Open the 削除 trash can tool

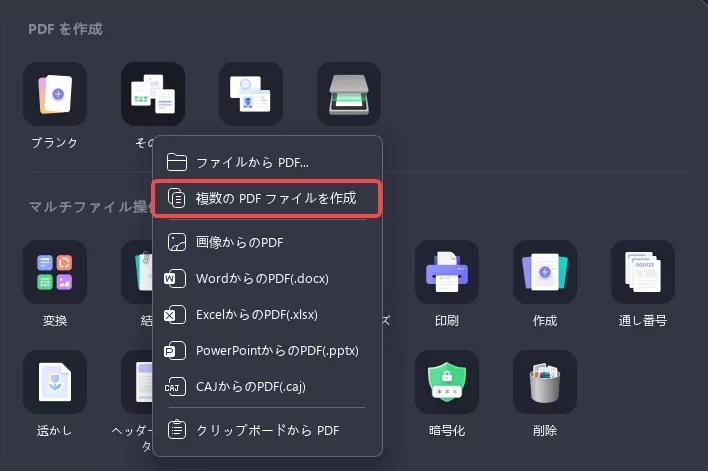545,382
